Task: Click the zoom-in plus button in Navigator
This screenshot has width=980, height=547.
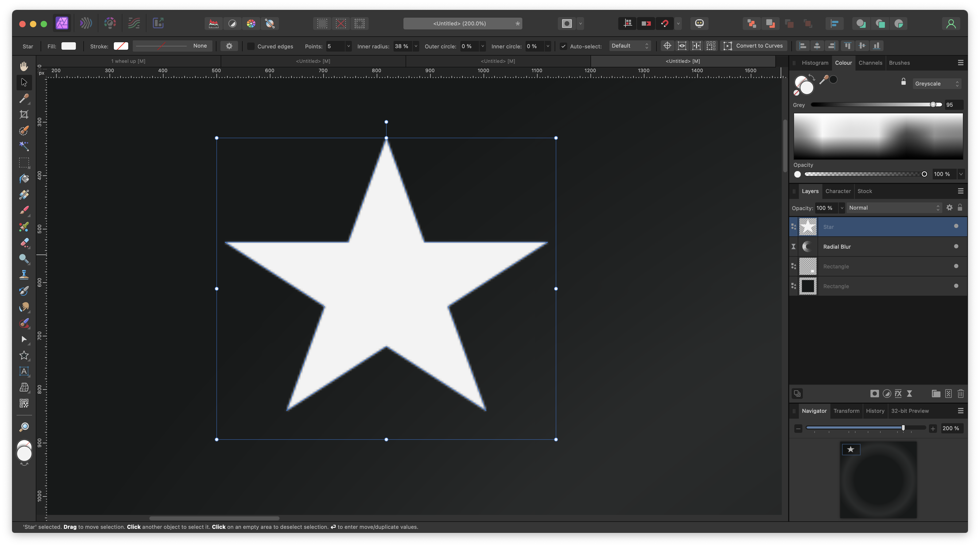Action: [933, 429]
